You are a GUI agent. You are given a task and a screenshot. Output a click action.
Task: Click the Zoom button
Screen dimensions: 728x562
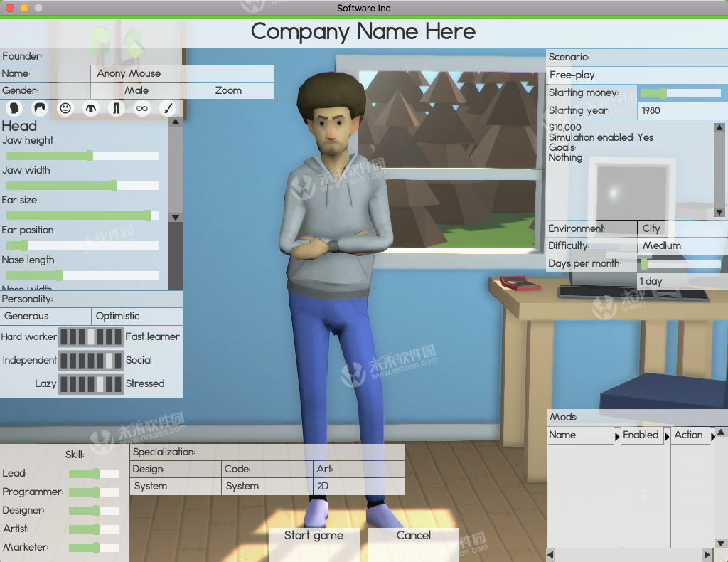tap(228, 90)
